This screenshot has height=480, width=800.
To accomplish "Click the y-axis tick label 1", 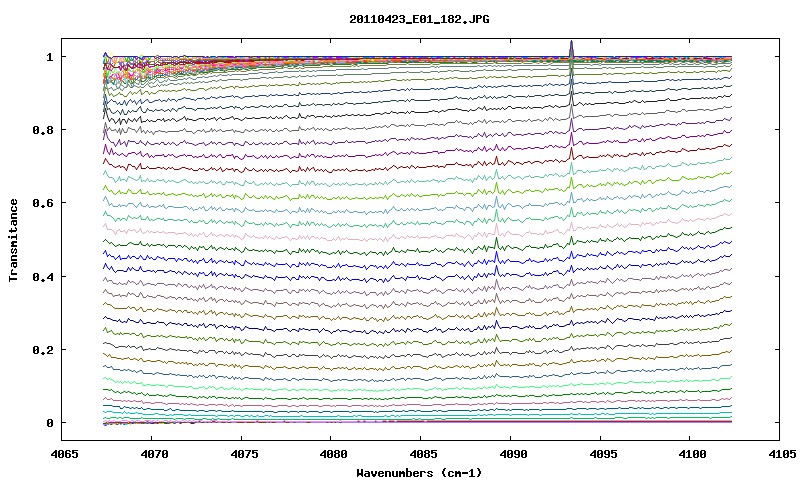I will tap(49, 57).
